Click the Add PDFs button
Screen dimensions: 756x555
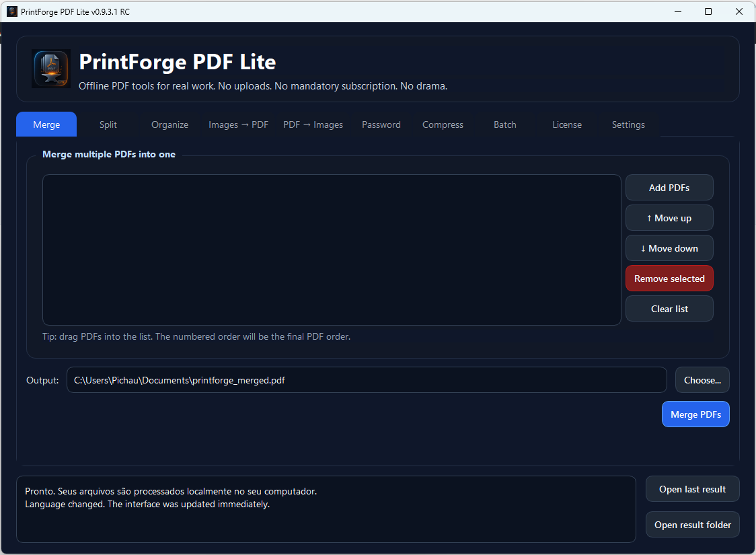pyautogui.click(x=669, y=188)
